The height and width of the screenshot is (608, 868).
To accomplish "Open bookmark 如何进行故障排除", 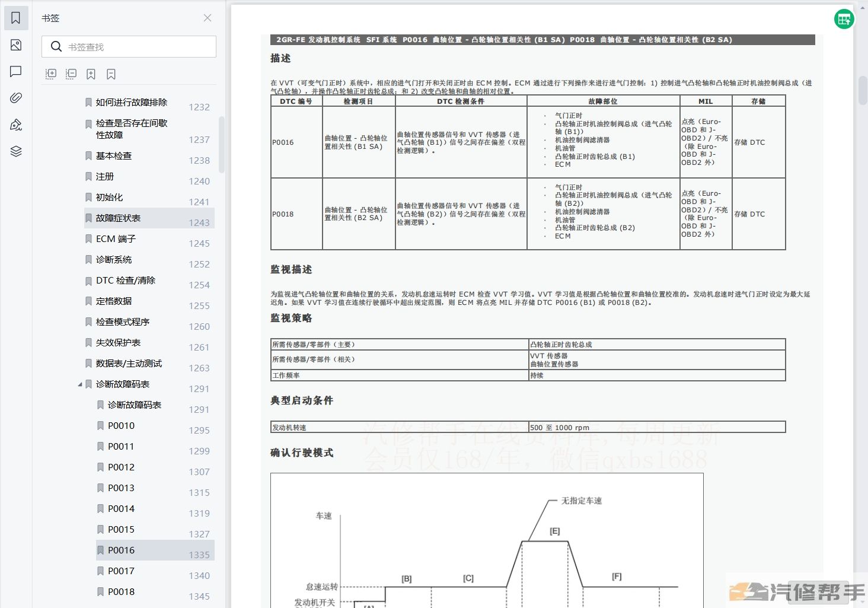I will pos(132,102).
